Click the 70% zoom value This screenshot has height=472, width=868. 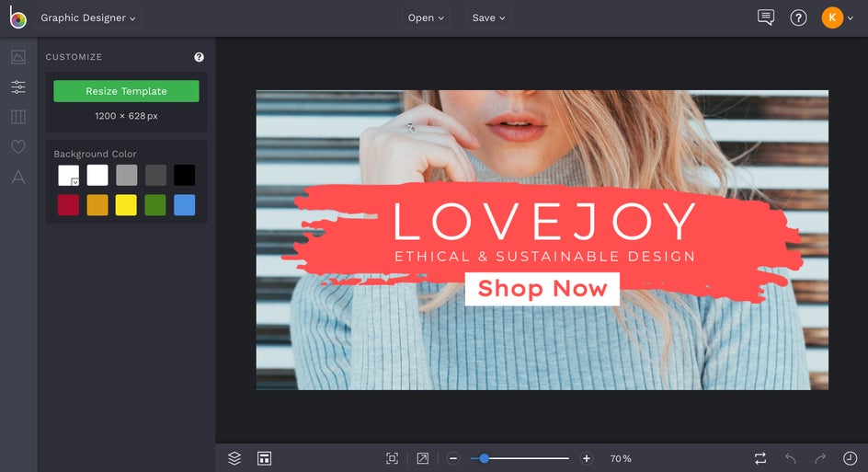[621, 459]
